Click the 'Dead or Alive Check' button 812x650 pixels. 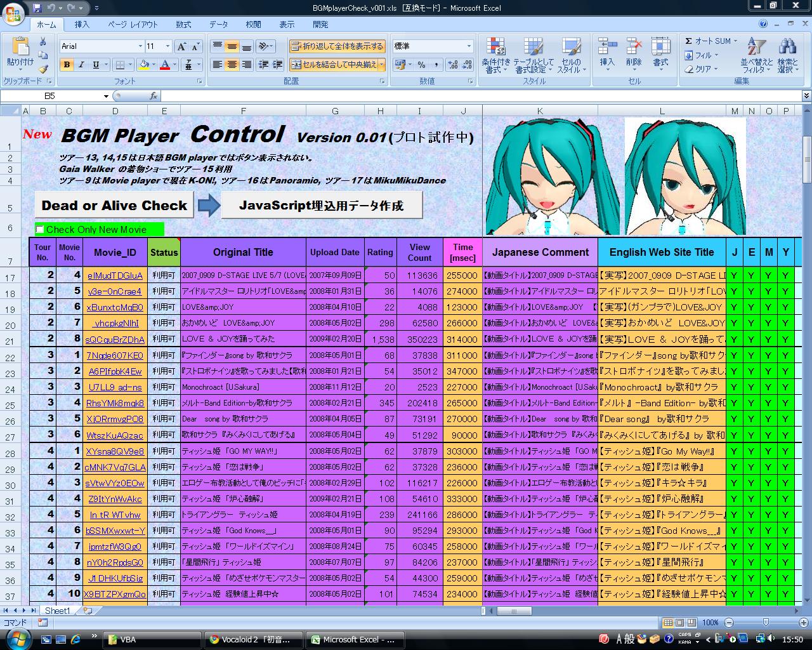click(x=114, y=205)
